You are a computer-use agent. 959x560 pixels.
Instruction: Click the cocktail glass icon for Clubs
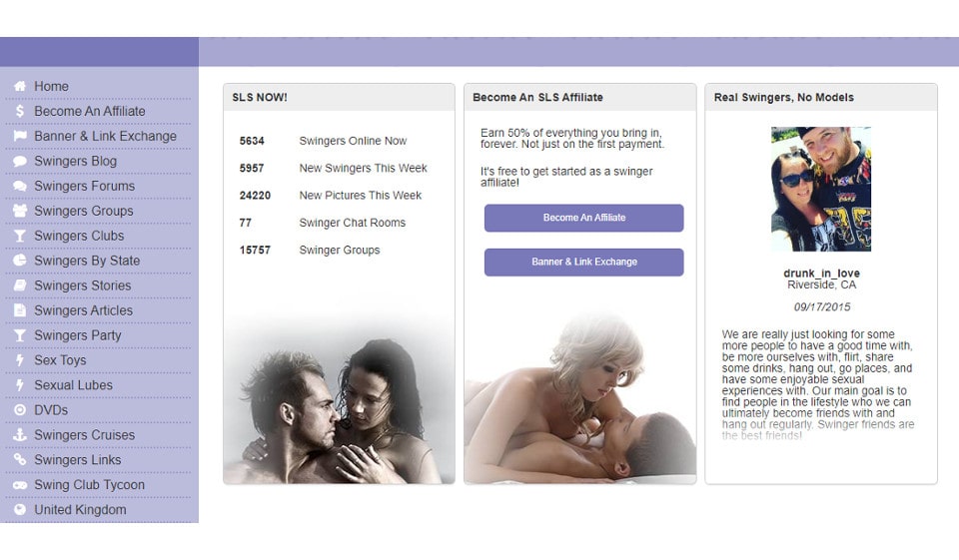point(20,237)
